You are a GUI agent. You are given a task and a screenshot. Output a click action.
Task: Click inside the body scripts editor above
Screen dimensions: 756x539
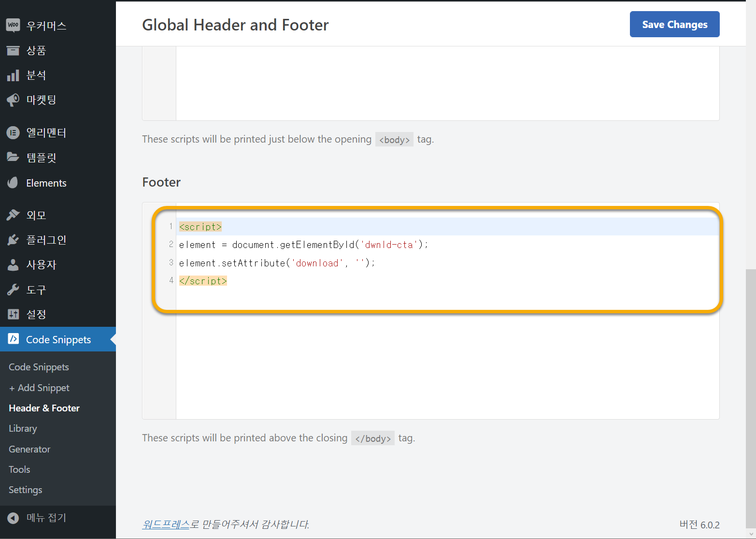447,83
